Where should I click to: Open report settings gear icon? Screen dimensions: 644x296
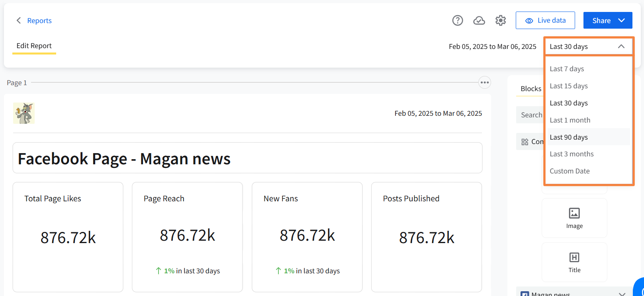click(500, 20)
